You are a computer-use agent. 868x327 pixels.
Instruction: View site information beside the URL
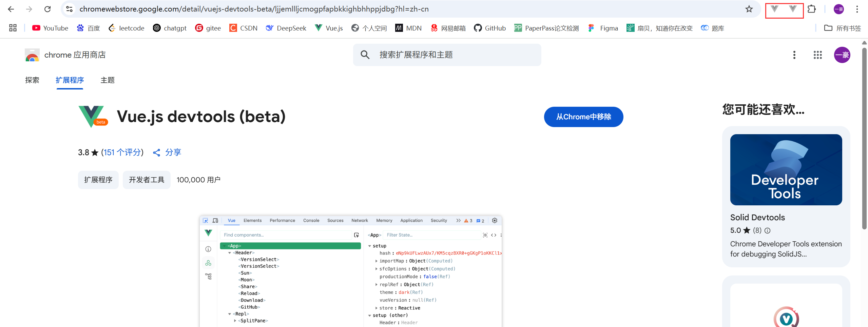70,9
